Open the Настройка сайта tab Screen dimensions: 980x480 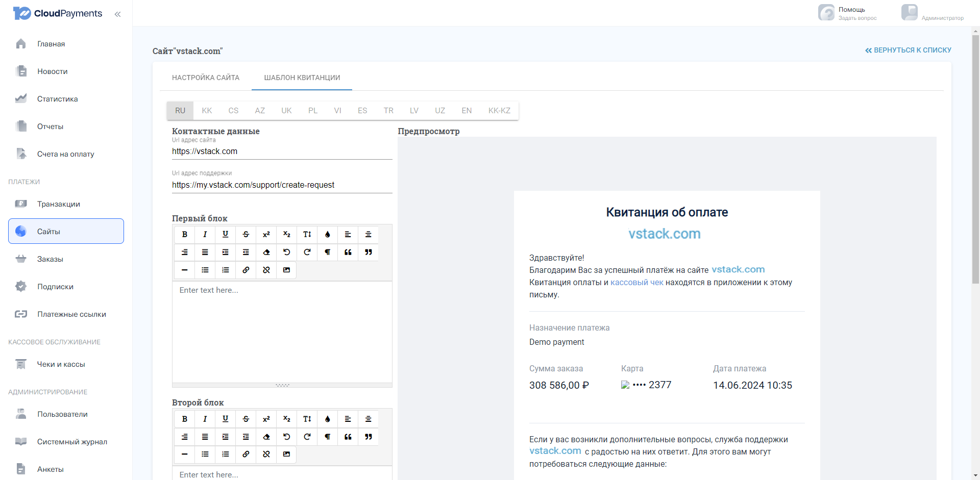[x=206, y=78]
